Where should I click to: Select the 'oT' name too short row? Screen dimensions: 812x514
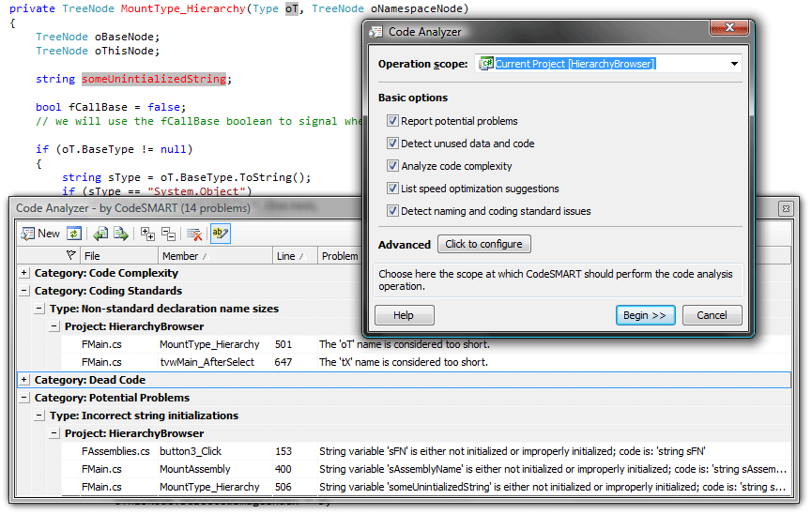point(425,344)
